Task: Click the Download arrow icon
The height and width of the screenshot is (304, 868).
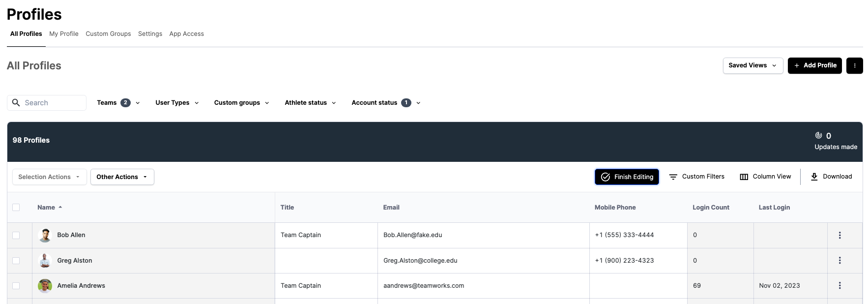Action: coord(814,177)
